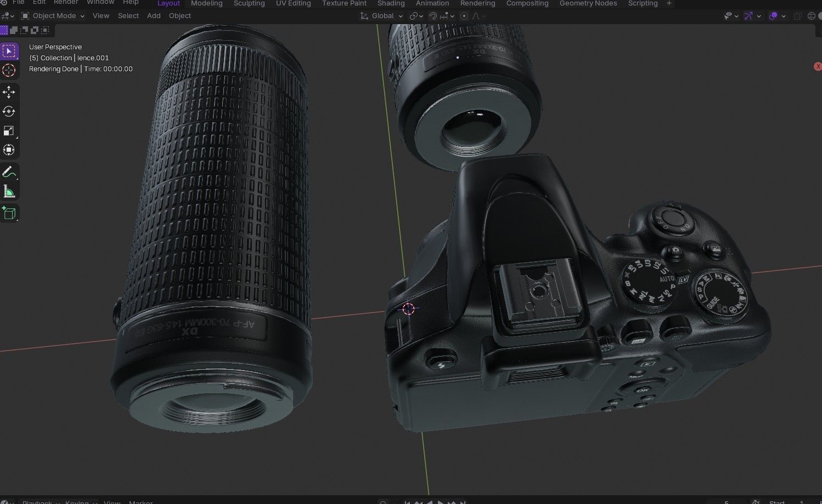Set selection mode to invert
This screenshot has height=504, width=822.
[35, 30]
